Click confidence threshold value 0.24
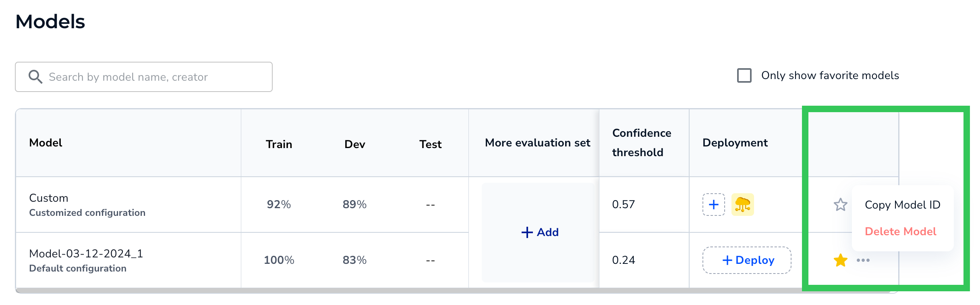 (623, 260)
